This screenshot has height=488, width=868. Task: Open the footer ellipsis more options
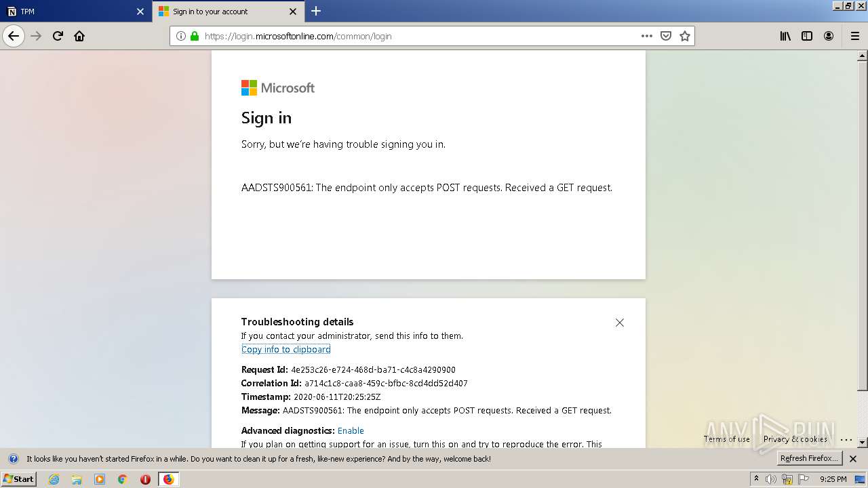(846, 439)
